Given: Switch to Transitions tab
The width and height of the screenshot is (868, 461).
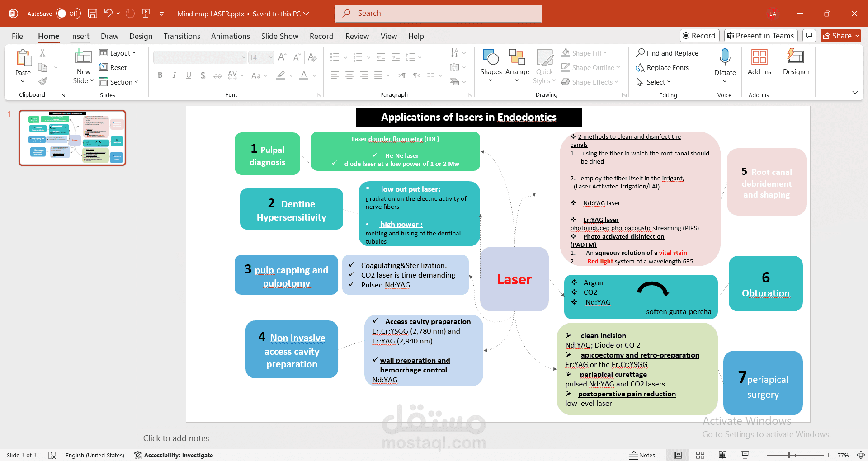Looking at the screenshot, I should (182, 36).
